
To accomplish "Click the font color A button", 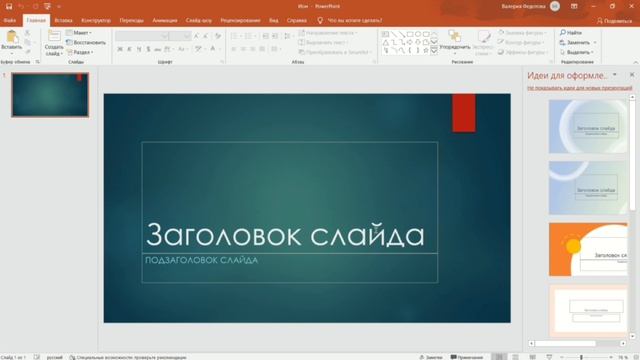I will point(213,49).
